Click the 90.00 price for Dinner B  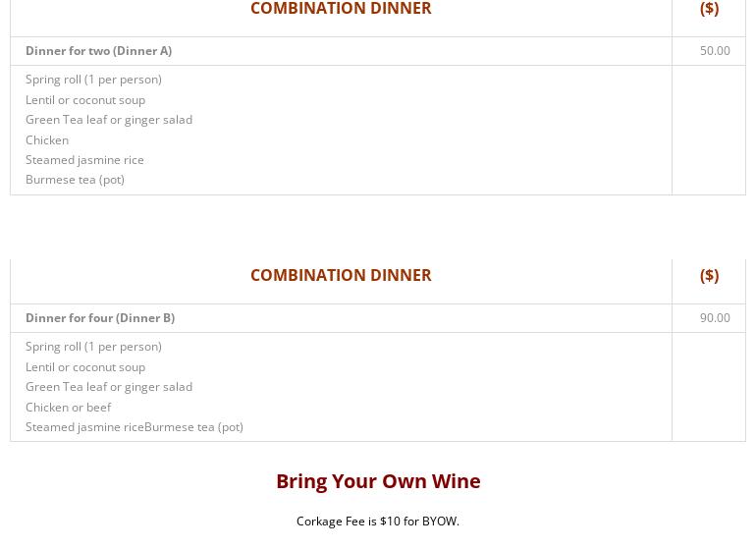[715, 318]
